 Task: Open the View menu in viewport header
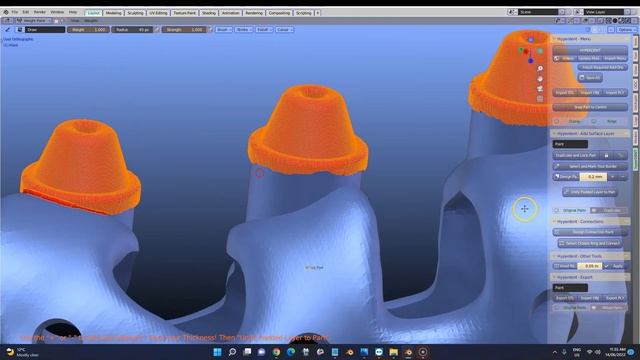click(x=75, y=20)
